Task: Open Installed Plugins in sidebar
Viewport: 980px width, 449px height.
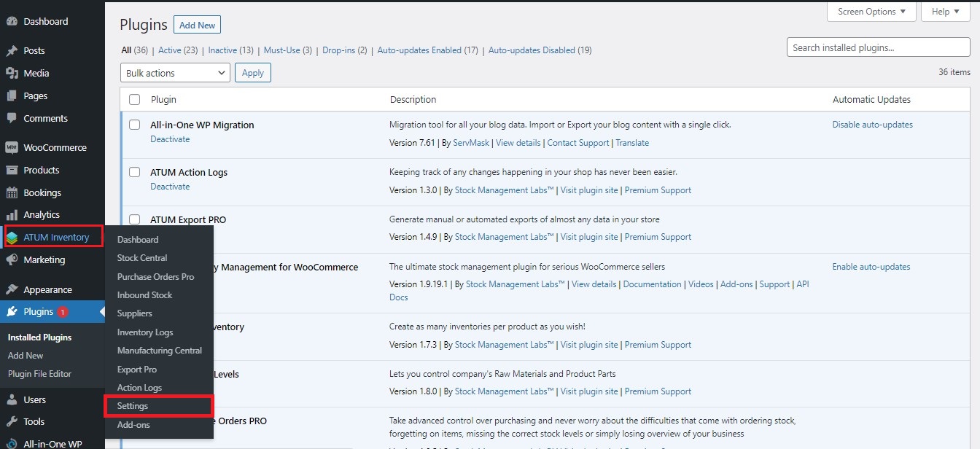Action: click(x=39, y=337)
